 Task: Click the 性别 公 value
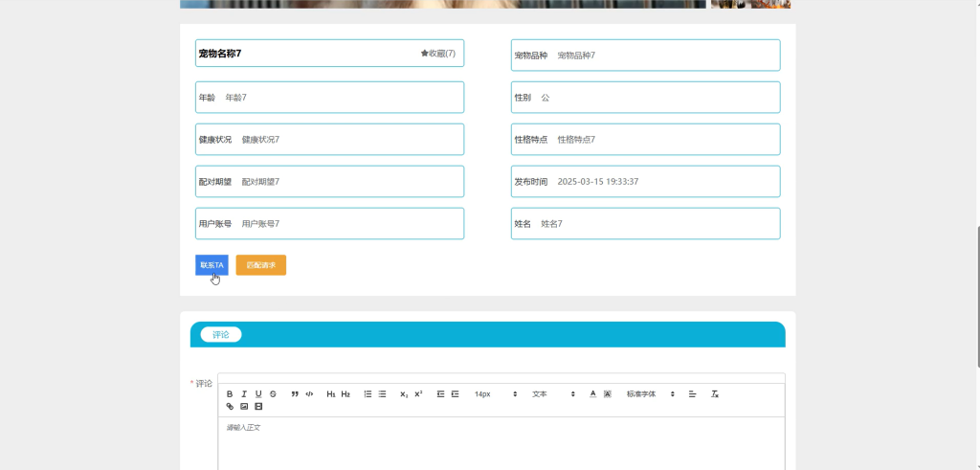545,98
